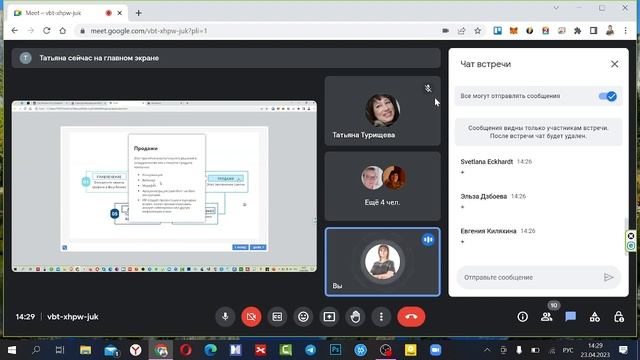Close the meeting chat panel
This screenshot has height=360, width=640.
[x=614, y=64]
